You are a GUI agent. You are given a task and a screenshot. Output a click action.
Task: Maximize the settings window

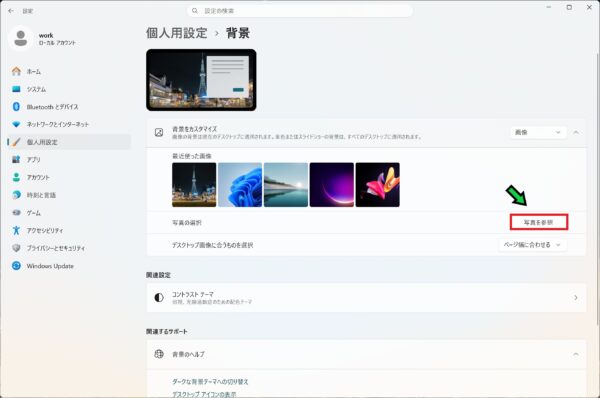pos(569,7)
